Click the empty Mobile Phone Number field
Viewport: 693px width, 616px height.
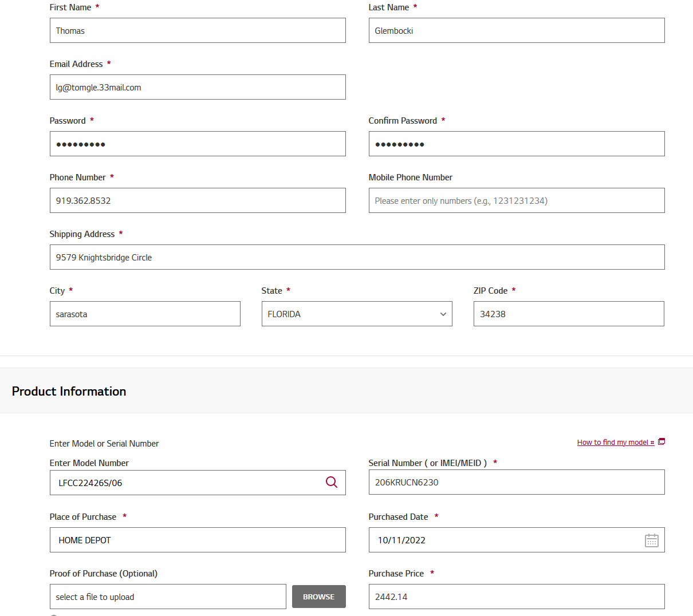click(x=517, y=200)
